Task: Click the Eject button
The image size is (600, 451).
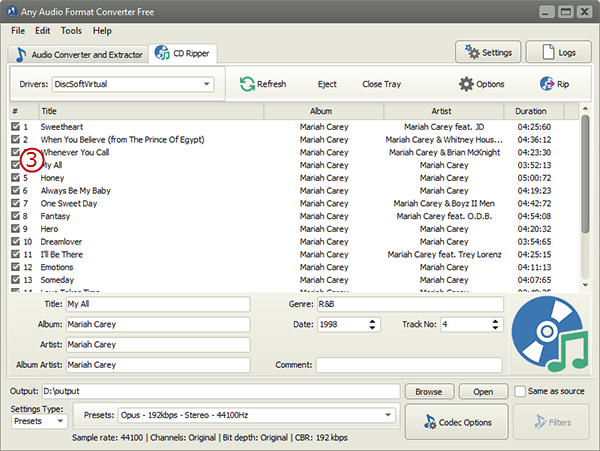Action: (327, 84)
